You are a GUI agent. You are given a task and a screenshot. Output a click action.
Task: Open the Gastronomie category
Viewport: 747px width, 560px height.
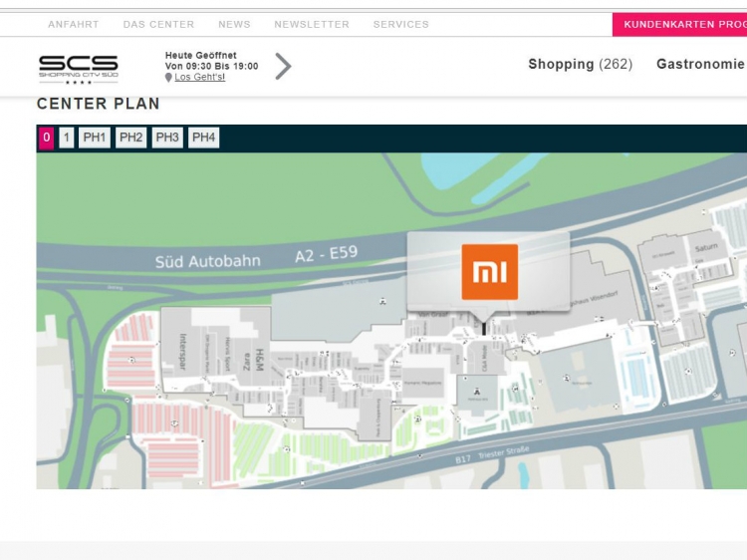coord(700,64)
